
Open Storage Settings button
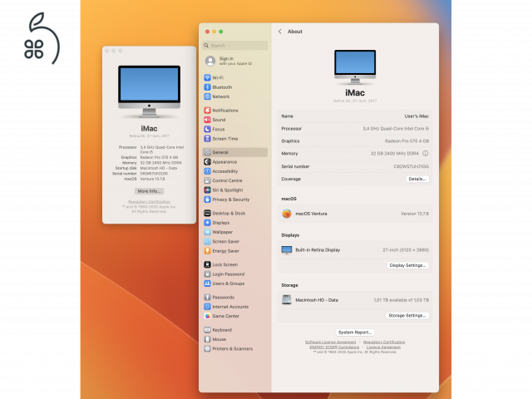click(407, 316)
